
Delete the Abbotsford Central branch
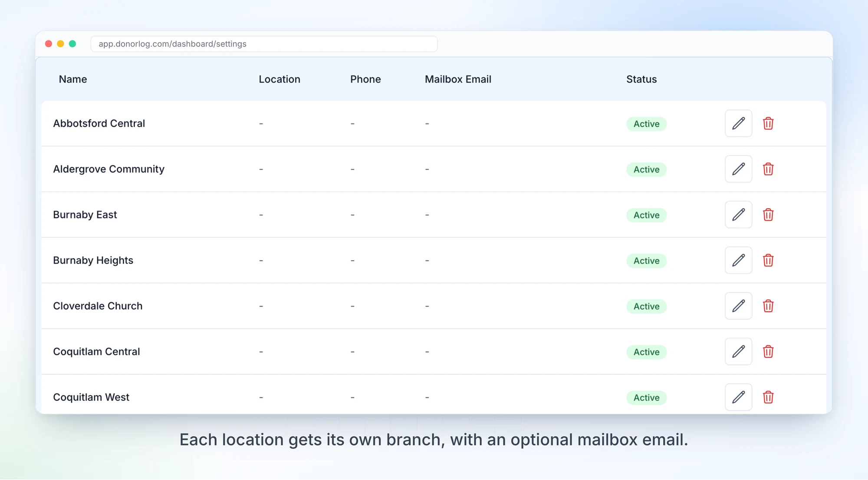[768, 123]
